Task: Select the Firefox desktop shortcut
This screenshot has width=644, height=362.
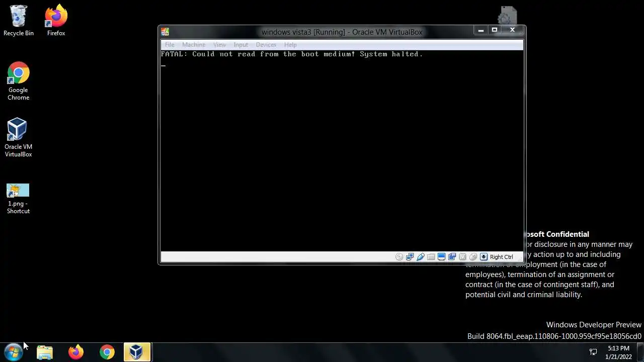Action: coord(56,21)
